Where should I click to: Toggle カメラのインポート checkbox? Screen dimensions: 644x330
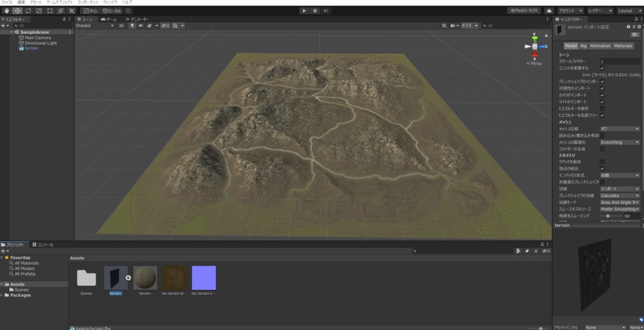(x=602, y=95)
